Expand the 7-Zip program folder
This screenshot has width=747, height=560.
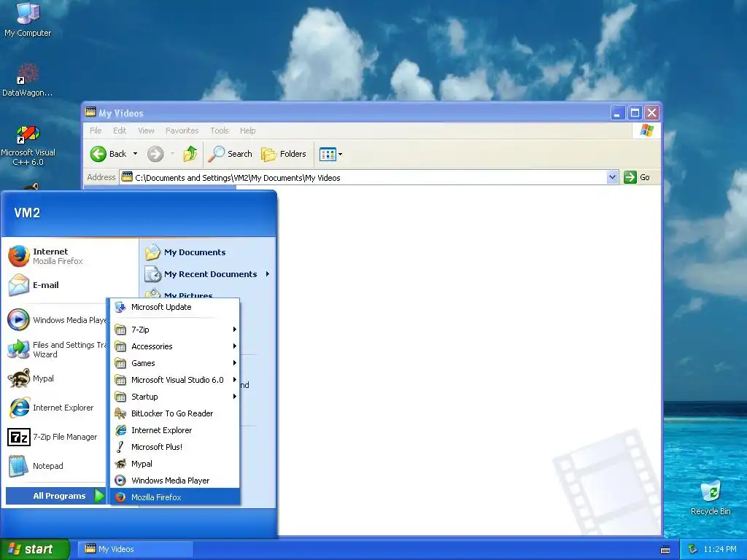coord(175,330)
